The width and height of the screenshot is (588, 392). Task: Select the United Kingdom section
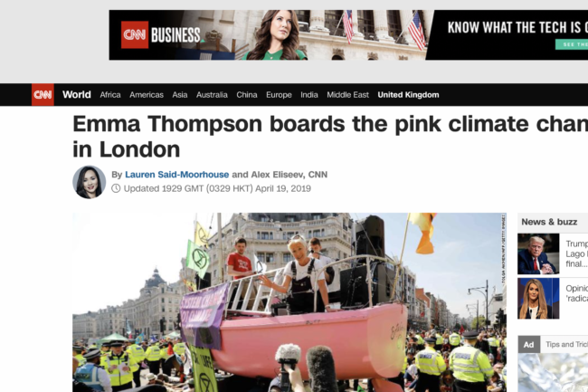[408, 95]
